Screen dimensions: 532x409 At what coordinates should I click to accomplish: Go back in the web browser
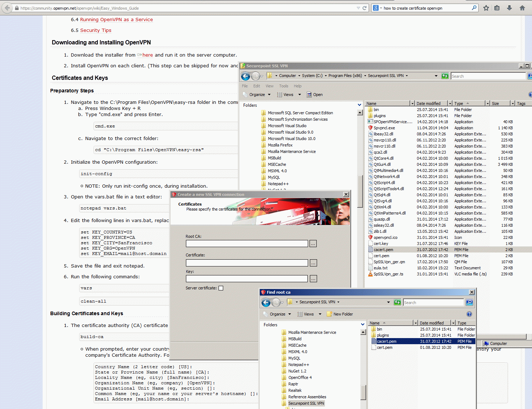tap(7, 8)
